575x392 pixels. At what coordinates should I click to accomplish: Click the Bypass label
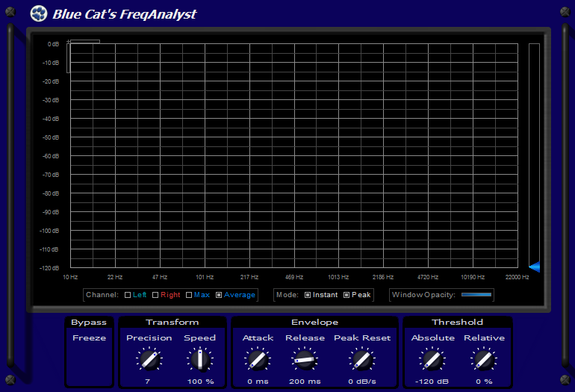[x=89, y=323]
